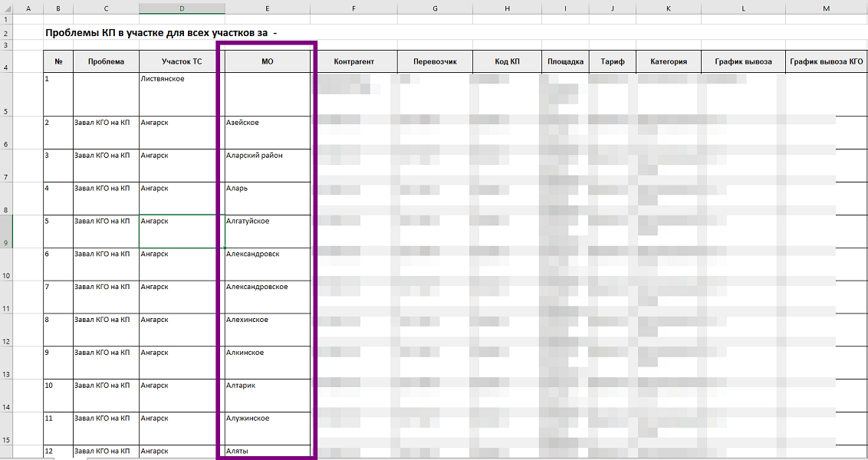The image size is (868, 460).
Task: Select the Листвянское cell
Action: tap(182, 94)
